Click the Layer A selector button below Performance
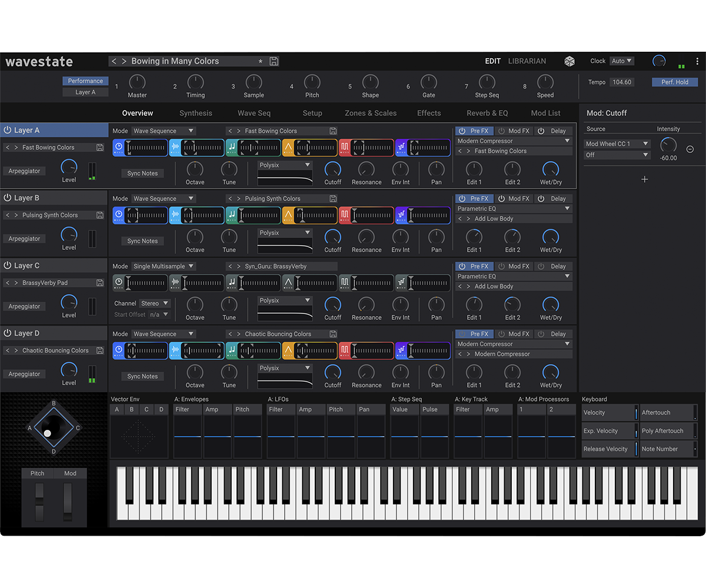 [85, 92]
